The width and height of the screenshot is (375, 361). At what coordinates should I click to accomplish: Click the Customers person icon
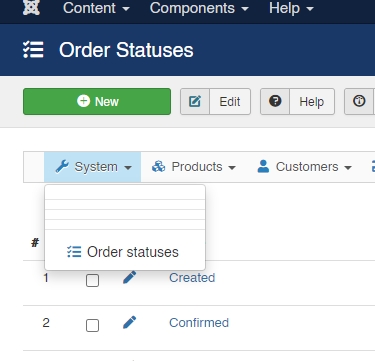[263, 166]
